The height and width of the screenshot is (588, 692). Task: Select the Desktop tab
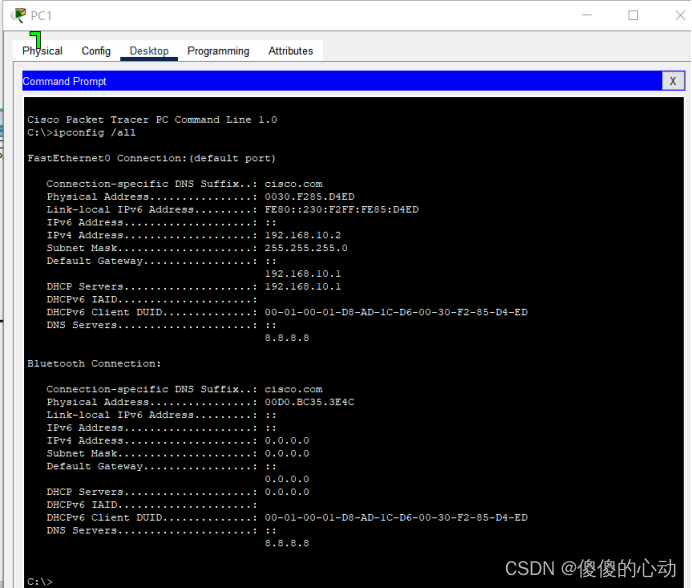(149, 51)
